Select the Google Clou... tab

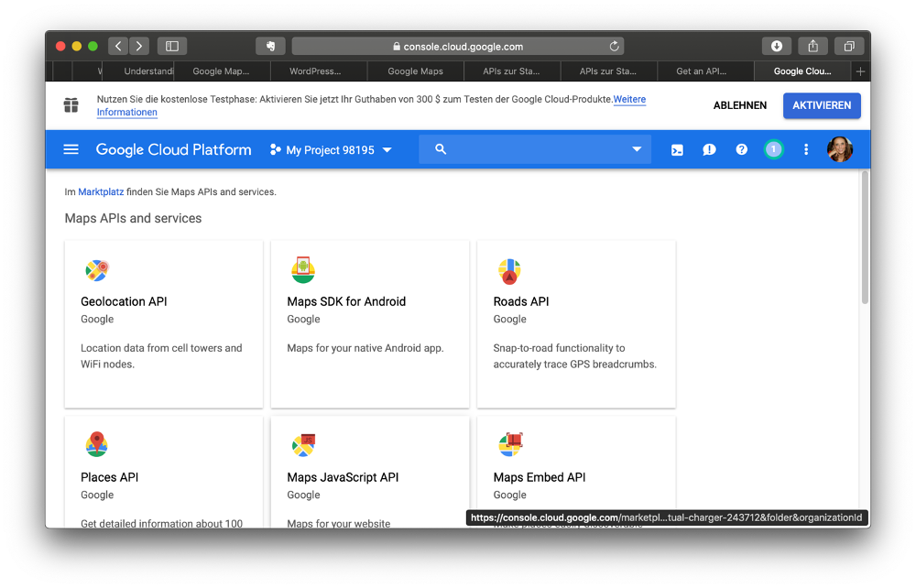pyautogui.click(x=802, y=71)
